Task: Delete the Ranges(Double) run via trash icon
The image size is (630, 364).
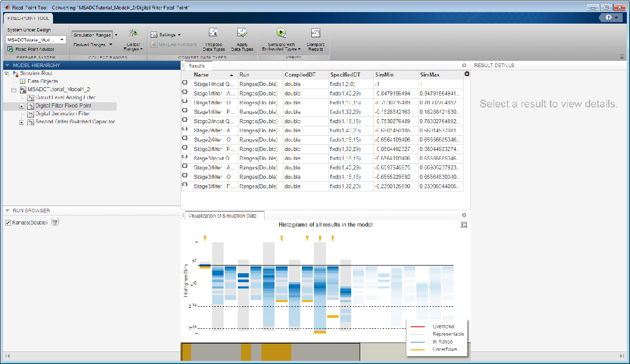Action: [55, 222]
